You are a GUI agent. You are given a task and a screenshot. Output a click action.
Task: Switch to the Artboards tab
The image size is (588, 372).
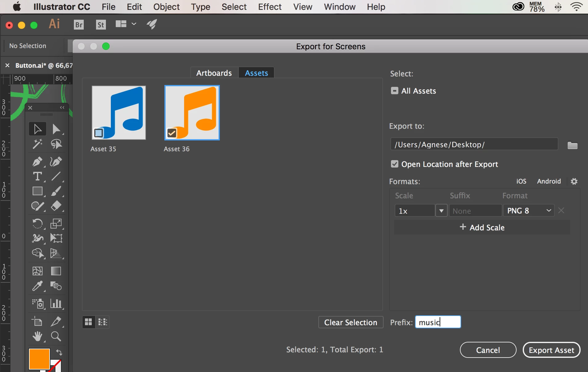pyautogui.click(x=214, y=73)
